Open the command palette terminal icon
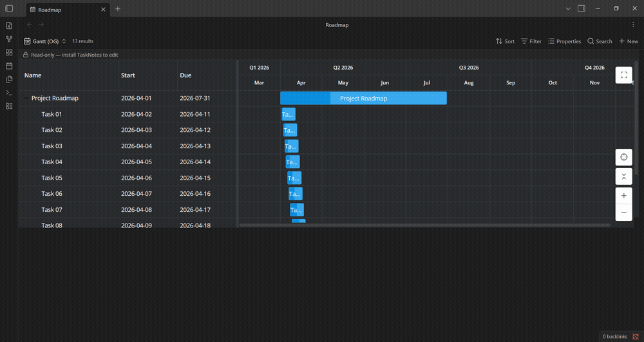This screenshot has width=644, height=342. pos(9,93)
